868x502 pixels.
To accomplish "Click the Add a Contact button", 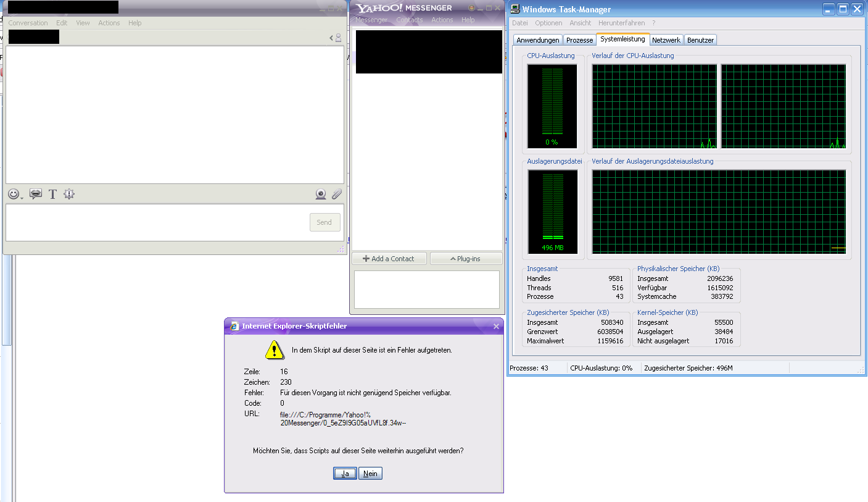I will tap(389, 259).
